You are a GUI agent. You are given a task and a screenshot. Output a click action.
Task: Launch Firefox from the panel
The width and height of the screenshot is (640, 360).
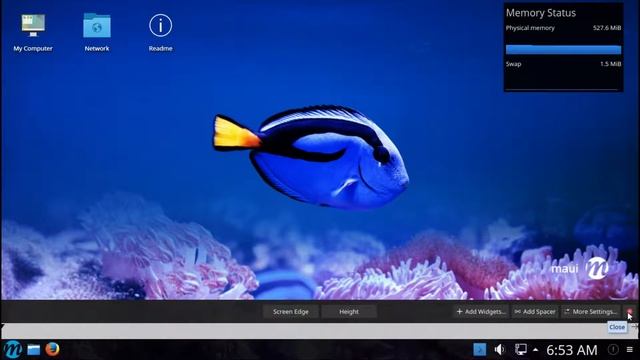[52, 349]
